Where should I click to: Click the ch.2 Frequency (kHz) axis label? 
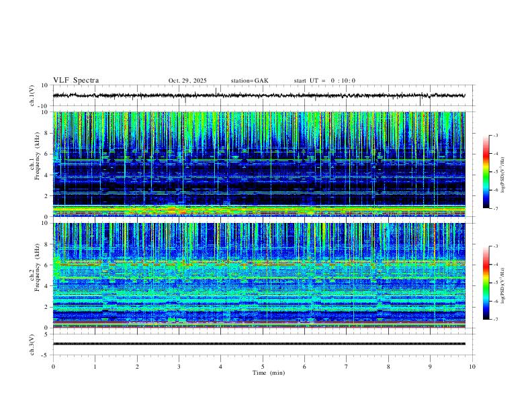click(34, 267)
